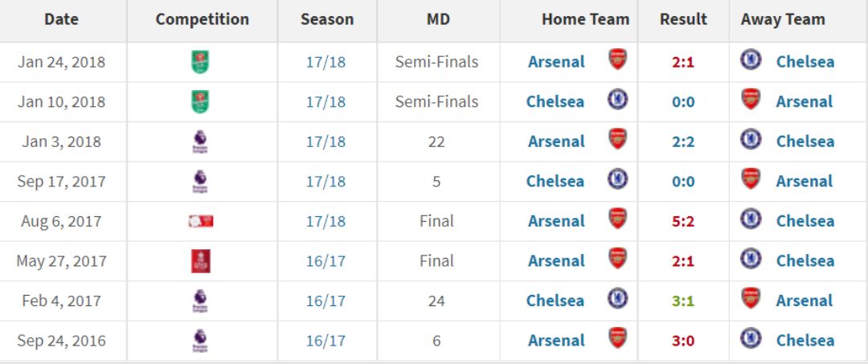Viewport: 868px width, 364px height.
Task: Open the 3:1 result of Feb 4, 2017
Action: click(x=683, y=301)
